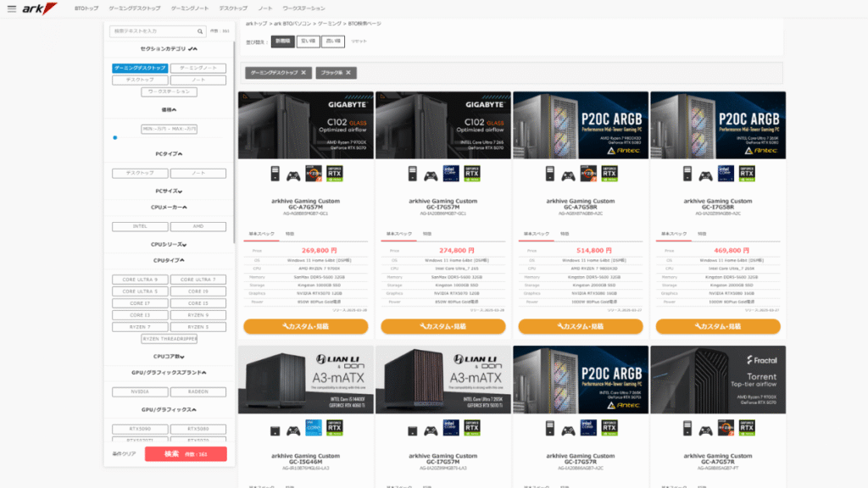868x488 pixels.
Task: Click the MIN-MAX price input box
Action: tap(169, 129)
